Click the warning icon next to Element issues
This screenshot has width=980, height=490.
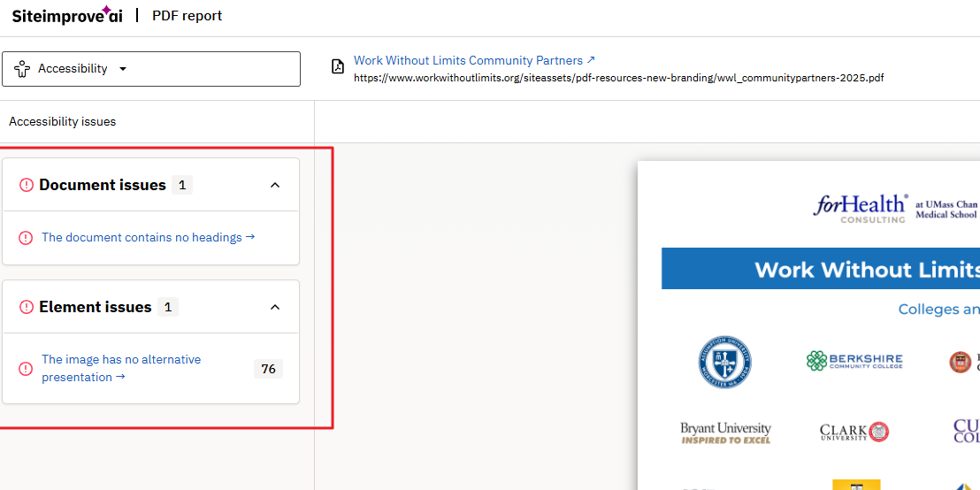[x=27, y=307]
